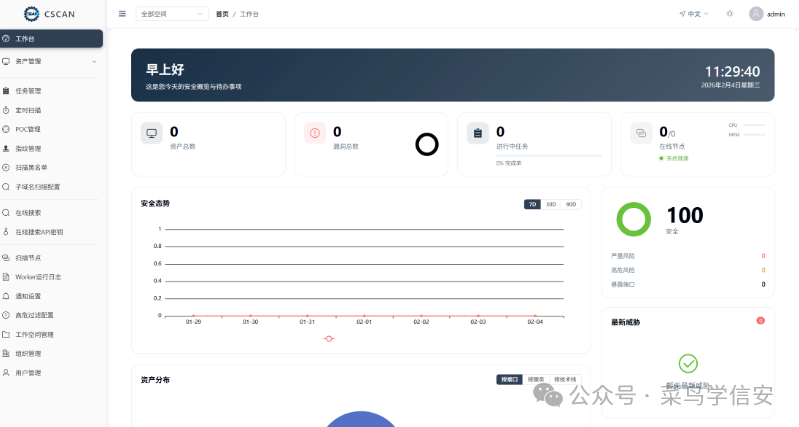Click the 工作台 dashboard icon in sidebar

6,39
